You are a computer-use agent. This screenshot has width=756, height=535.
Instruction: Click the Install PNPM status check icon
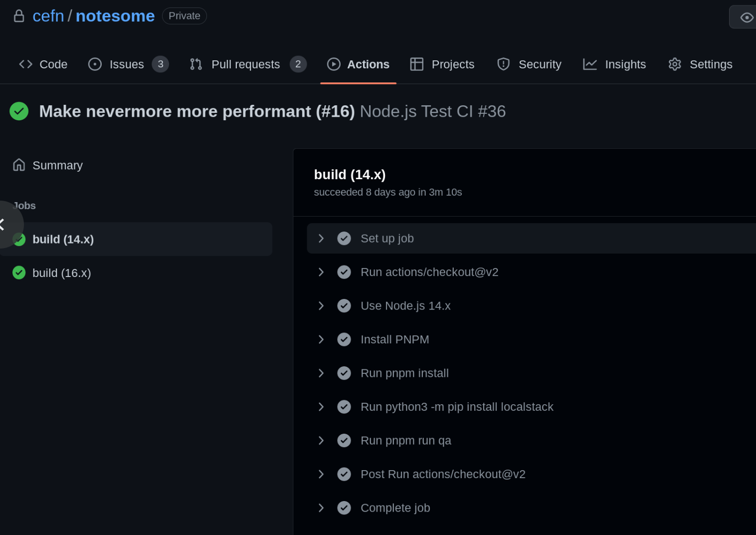pyautogui.click(x=344, y=339)
